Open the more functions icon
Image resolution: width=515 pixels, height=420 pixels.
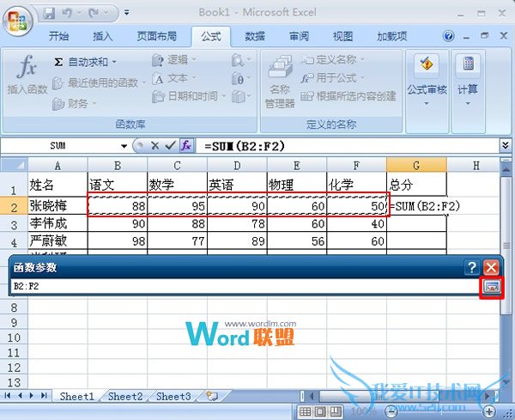pyautogui.click(x=241, y=96)
